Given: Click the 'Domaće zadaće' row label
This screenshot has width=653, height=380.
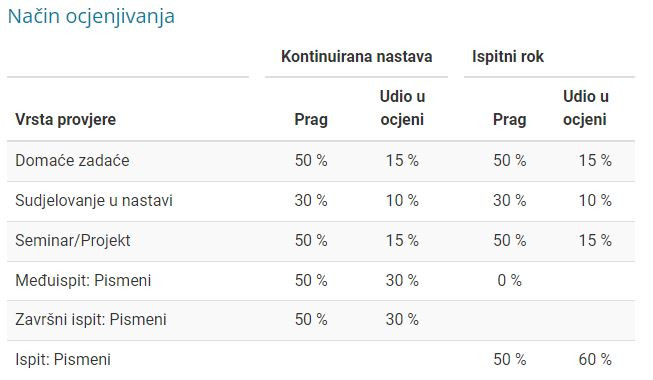Looking at the screenshot, I should click(x=72, y=160).
